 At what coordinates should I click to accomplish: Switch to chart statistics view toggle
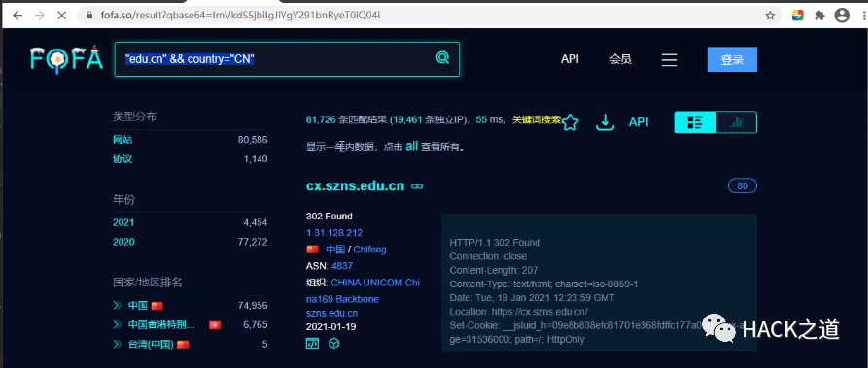point(736,122)
